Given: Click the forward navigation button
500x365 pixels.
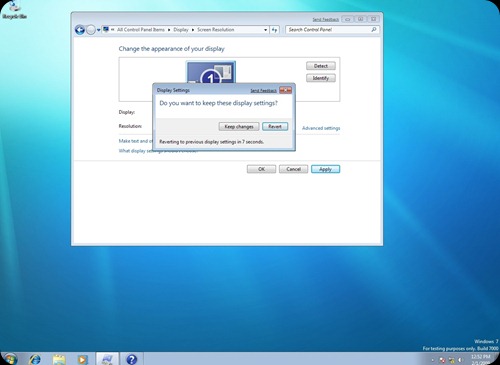Looking at the screenshot, I should pos(91,30).
